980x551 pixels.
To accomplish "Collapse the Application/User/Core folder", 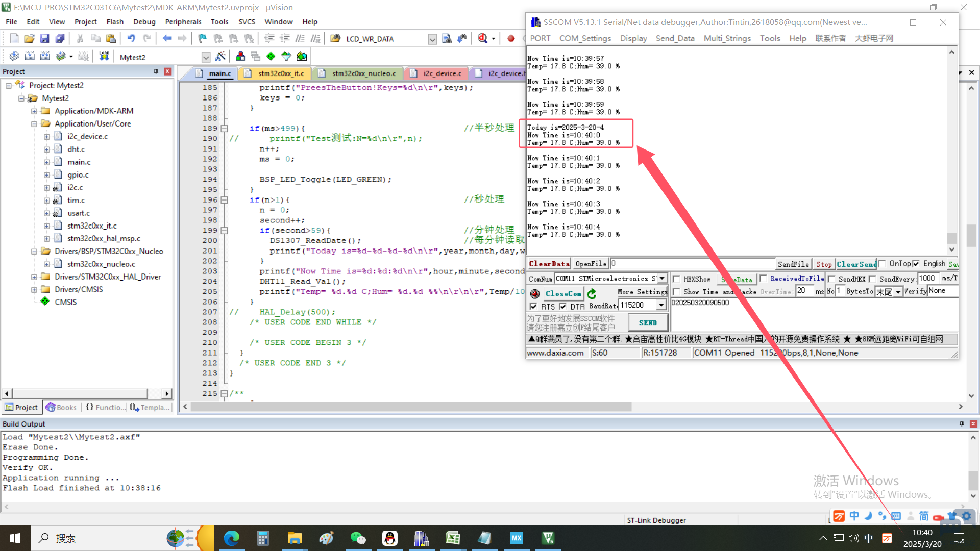I will [34, 124].
